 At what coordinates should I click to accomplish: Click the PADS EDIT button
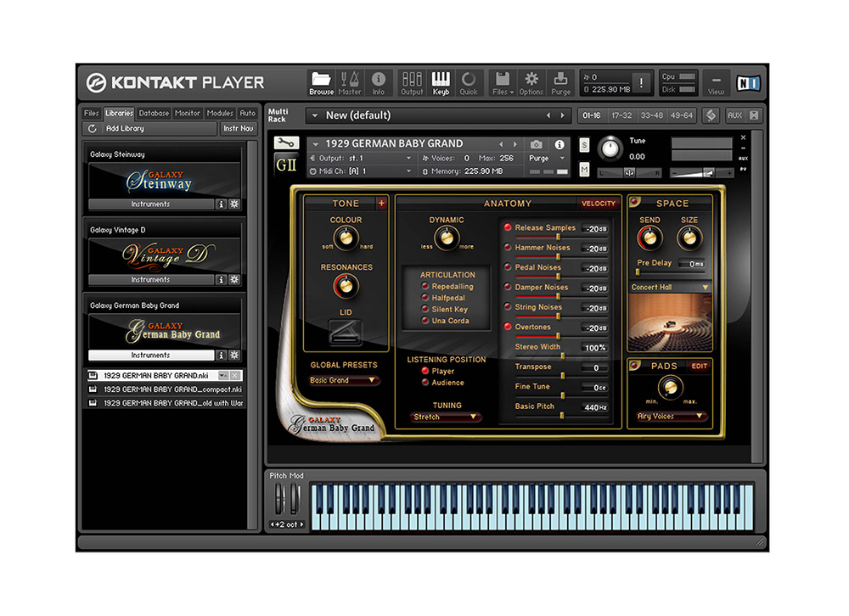(699, 366)
